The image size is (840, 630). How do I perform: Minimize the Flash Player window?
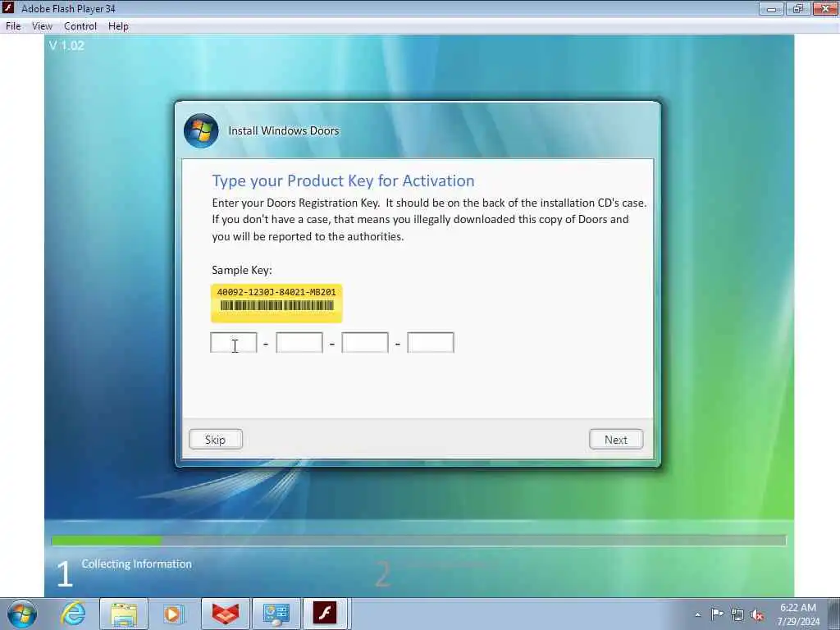(771, 8)
